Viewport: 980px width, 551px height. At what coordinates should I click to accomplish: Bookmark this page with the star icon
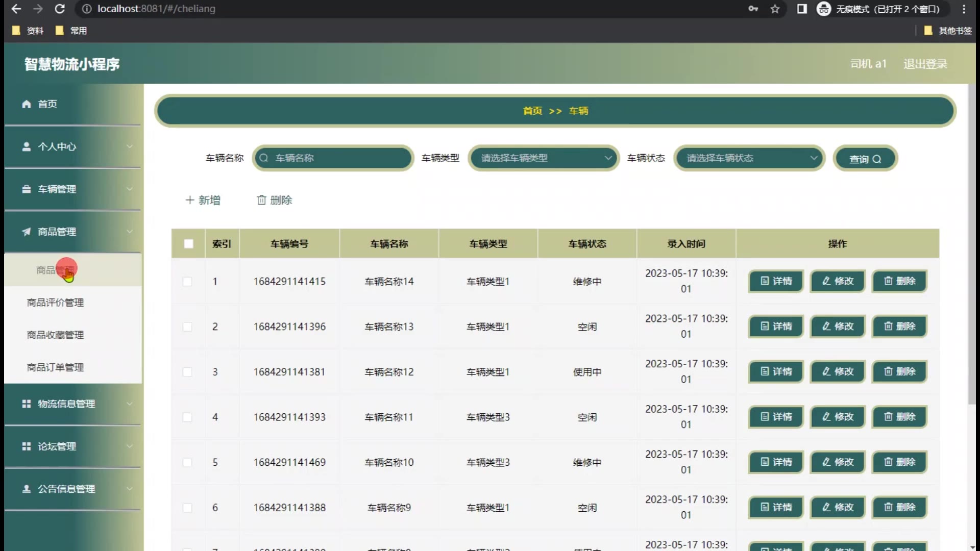coord(775,9)
